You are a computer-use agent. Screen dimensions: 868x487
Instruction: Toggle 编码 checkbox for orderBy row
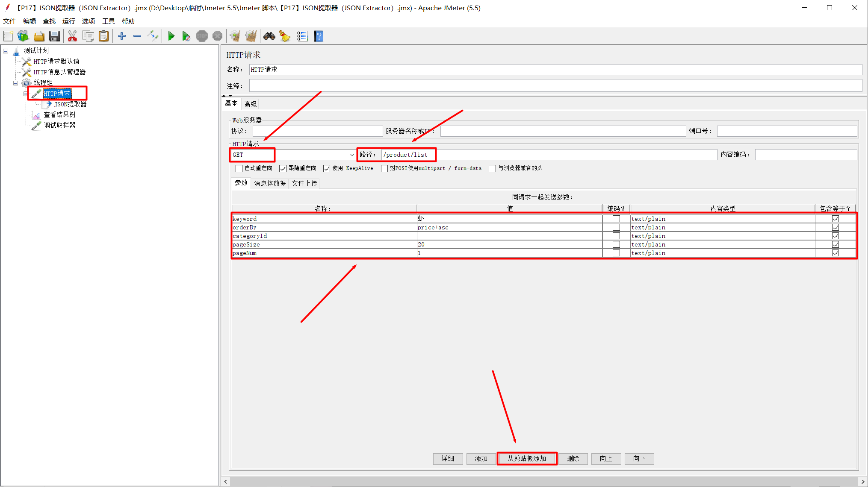616,227
